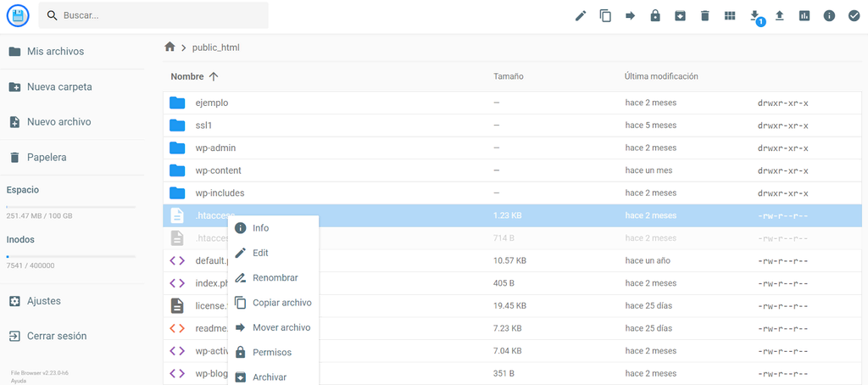Viewport: 868px width, 385px height.
Task: Open the wp-content folder row
Action: coord(512,170)
